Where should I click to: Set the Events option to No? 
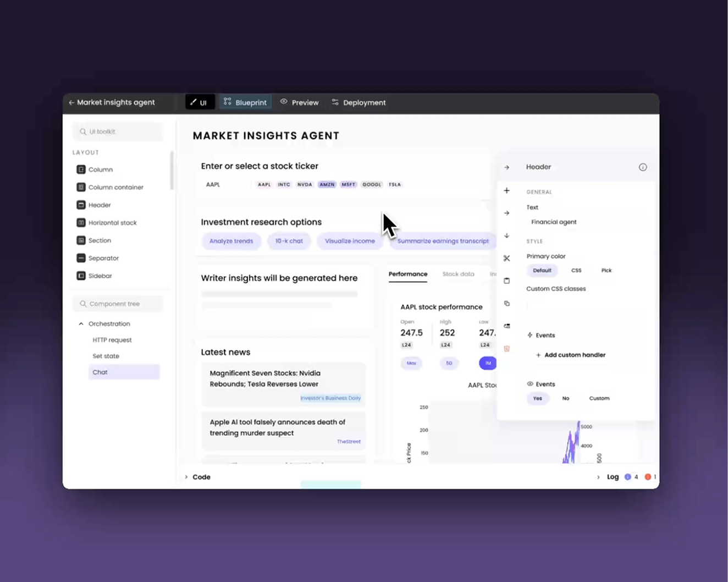click(x=565, y=398)
